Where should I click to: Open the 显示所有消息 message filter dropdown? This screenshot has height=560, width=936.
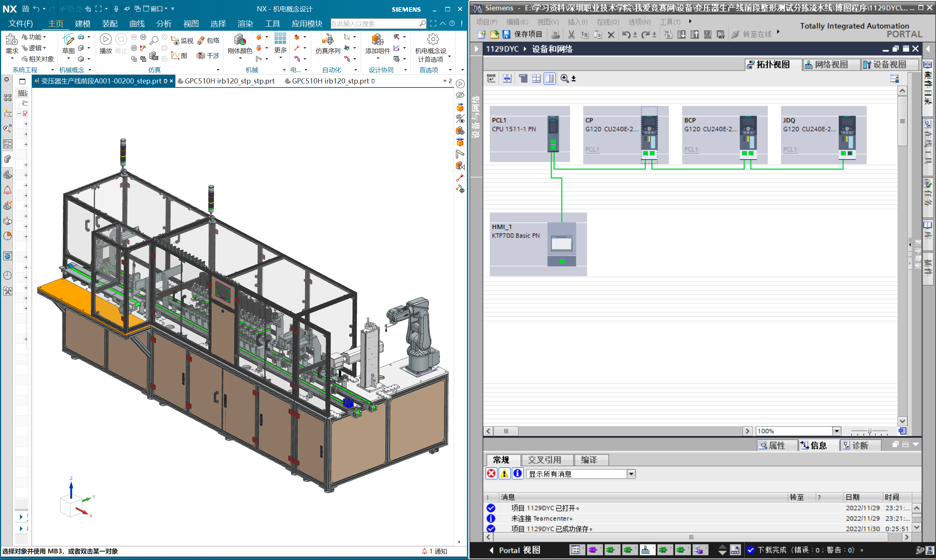[631, 474]
